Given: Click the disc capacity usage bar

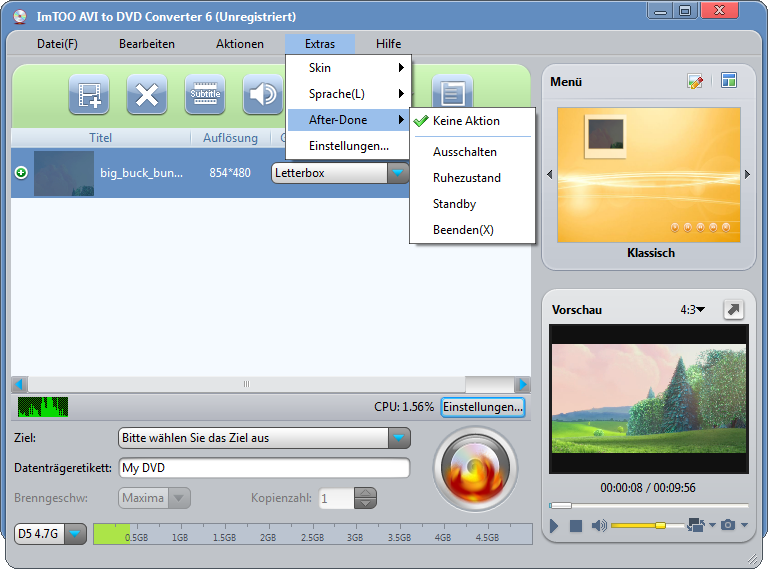Looking at the screenshot, I should pos(312,534).
